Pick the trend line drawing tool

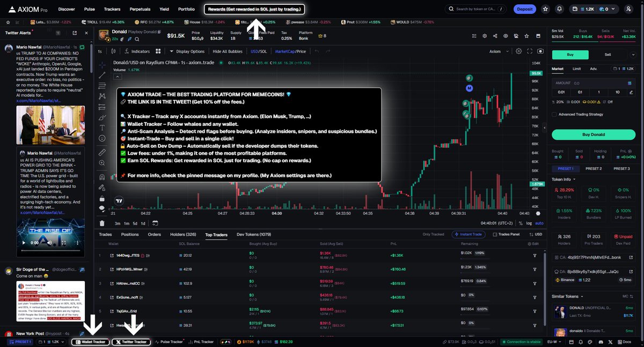coord(102,75)
